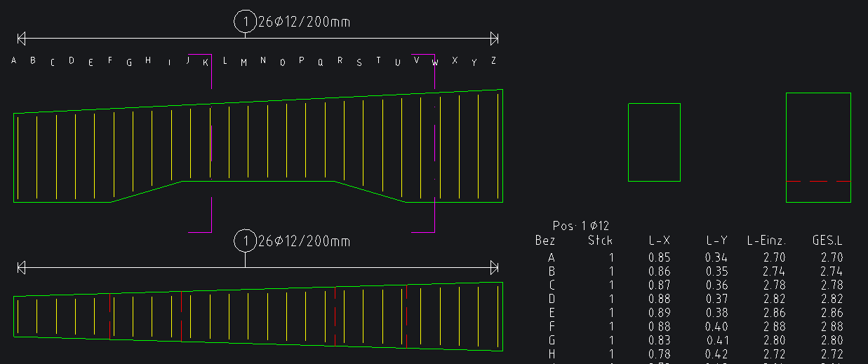The image size is (868, 364).
Task: Select the red dashed line in the green rectangle
Action: tap(818, 181)
